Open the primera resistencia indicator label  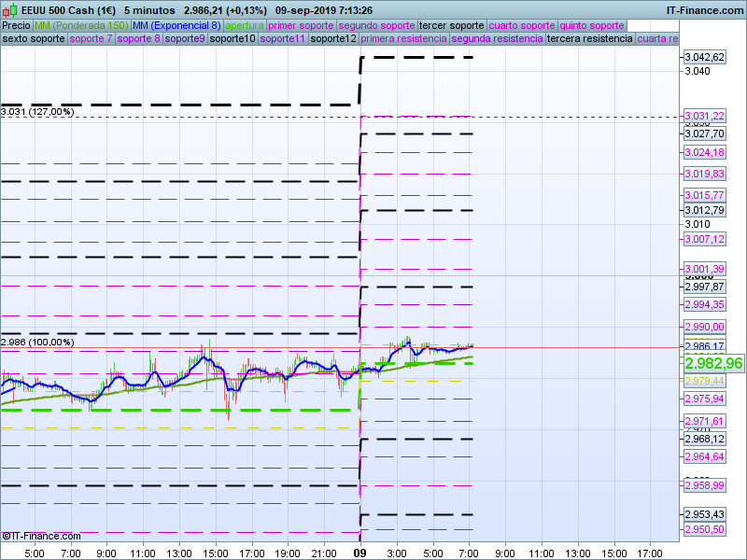click(403, 39)
